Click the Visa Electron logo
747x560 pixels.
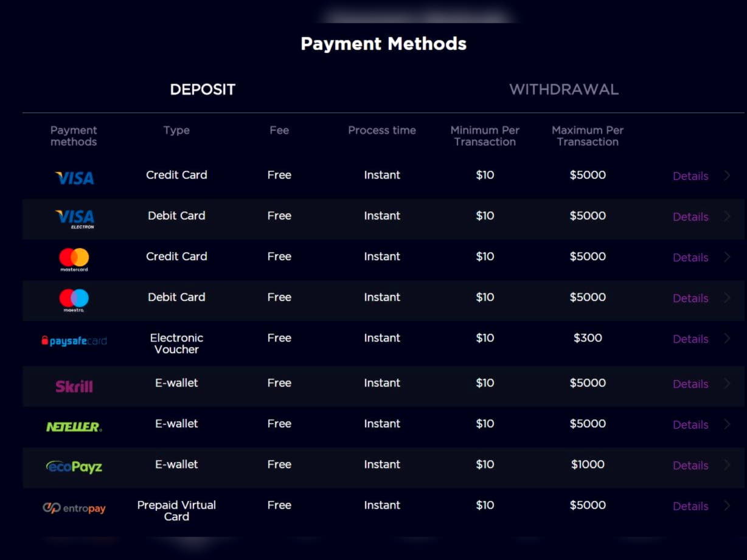[74, 219]
